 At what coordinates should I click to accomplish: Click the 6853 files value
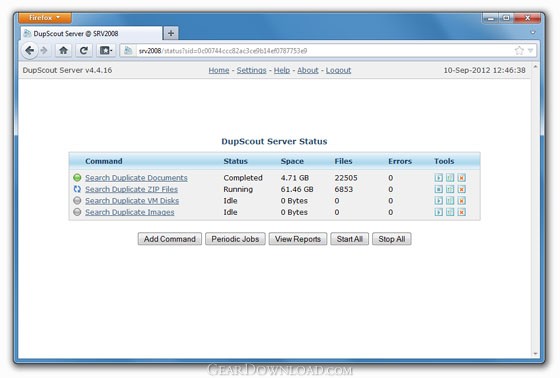click(344, 189)
